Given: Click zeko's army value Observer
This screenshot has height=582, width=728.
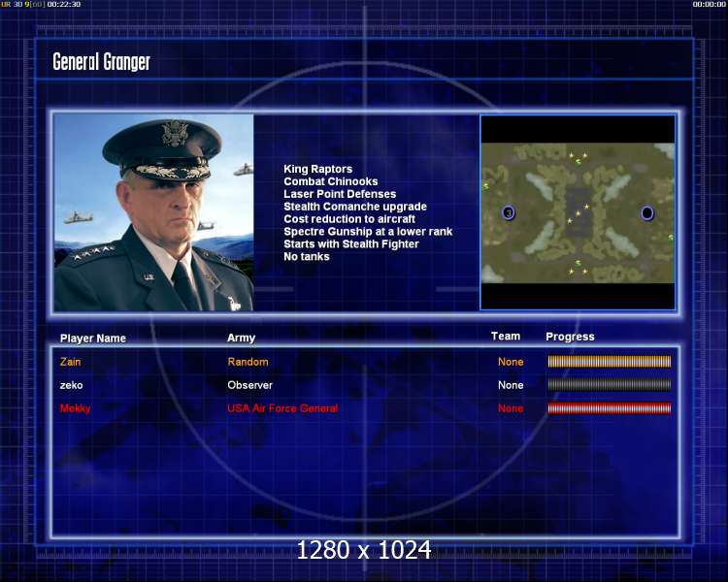Looking at the screenshot, I should point(249,385).
